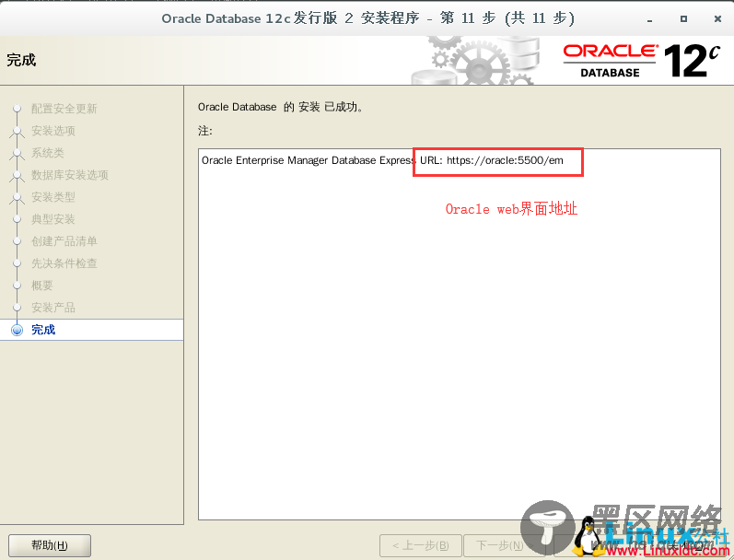Viewport: 734px width, 560px height.
Task: Click the Oracle Enterprise Manager Database Express text
Action: 309,160
